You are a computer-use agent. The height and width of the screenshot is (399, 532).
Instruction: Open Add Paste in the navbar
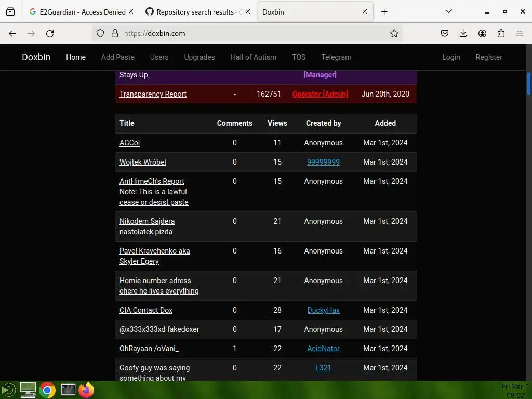click(x=118, y=57)
